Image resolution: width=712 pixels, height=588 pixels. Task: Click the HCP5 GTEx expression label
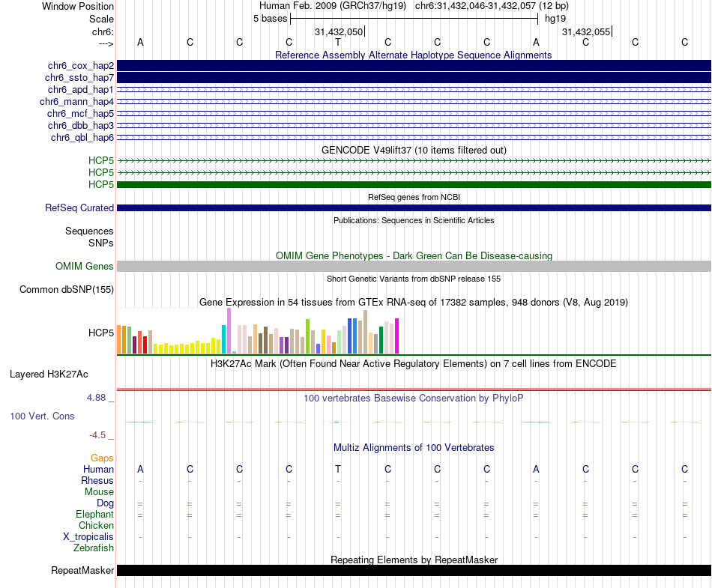[x=101, y=333]
